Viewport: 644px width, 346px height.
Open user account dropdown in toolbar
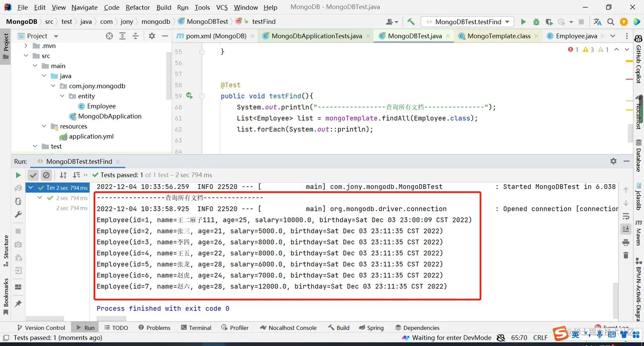(x=392, y=22)
